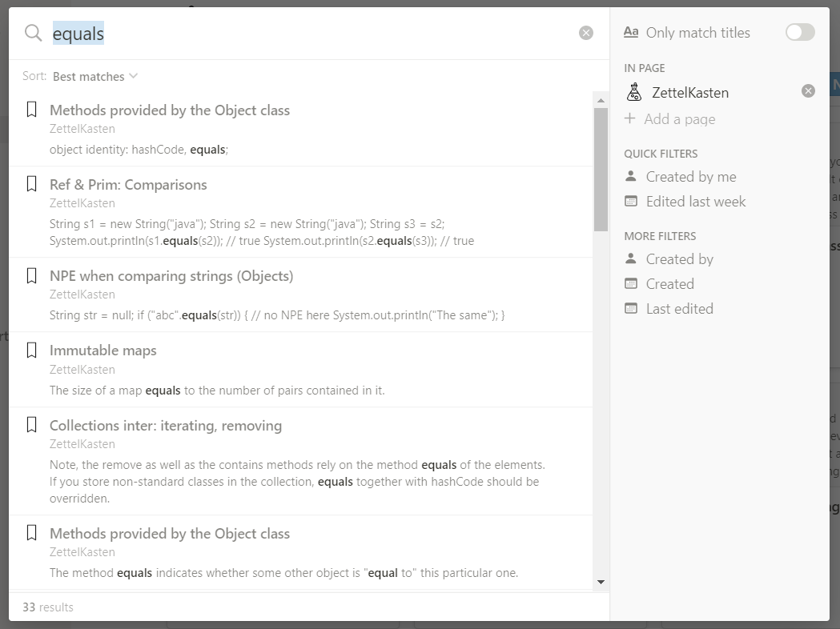
Task: Click the Aa match titles icon
Action: coord(631,32)
